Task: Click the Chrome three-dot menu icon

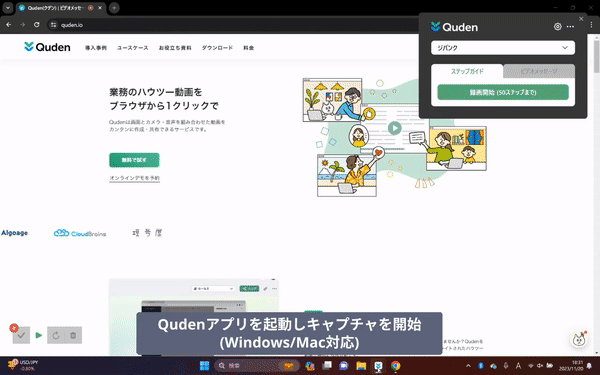Action: coord(591,25)
